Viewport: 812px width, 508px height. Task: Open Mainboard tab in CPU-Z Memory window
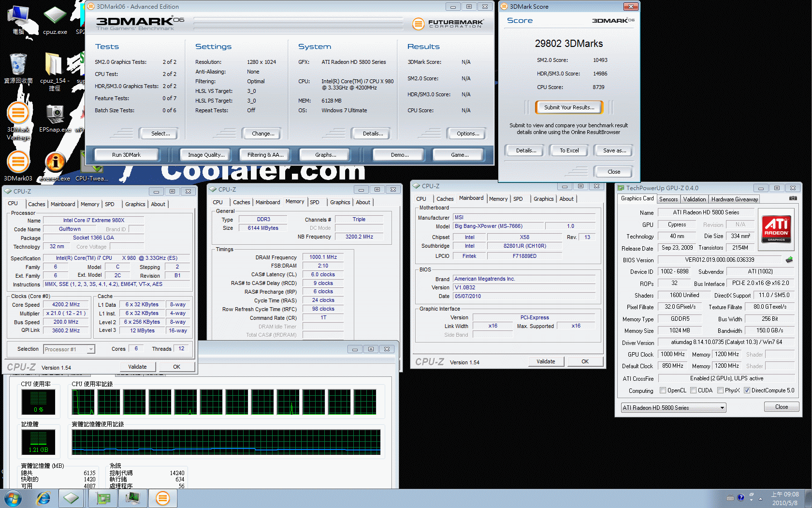point(268,202)
